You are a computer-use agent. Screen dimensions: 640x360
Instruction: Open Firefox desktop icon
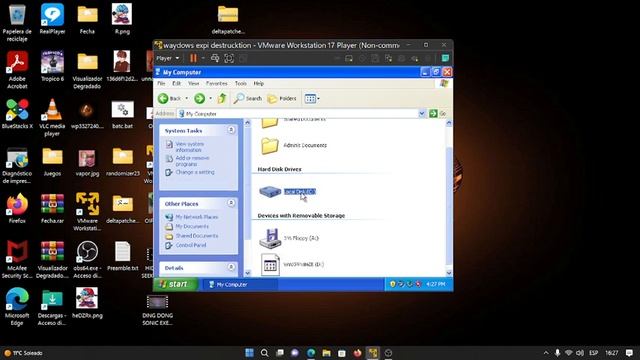[x=17, y=208]
